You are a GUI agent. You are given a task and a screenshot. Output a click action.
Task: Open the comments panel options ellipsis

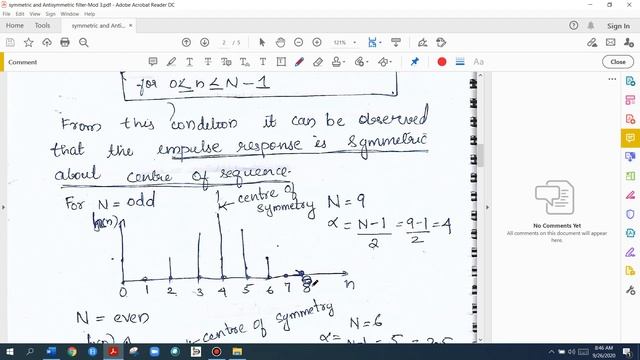point(612,79)
